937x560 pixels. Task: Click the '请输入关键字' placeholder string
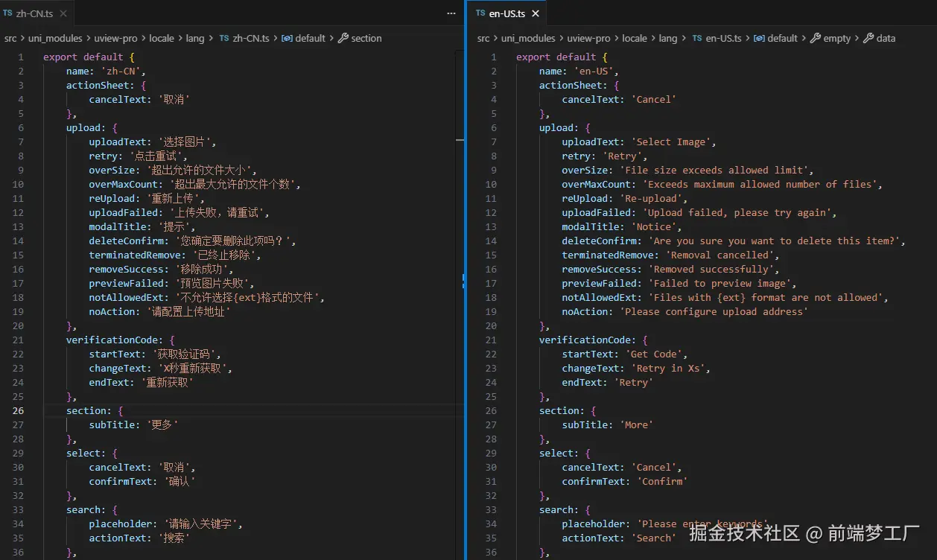[x=200, y=524]
